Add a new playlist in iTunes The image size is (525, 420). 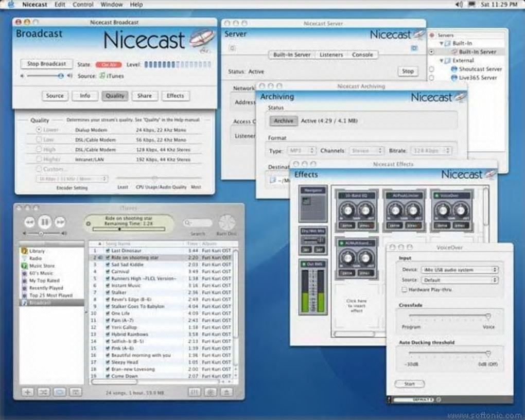(x=27, y=392)
